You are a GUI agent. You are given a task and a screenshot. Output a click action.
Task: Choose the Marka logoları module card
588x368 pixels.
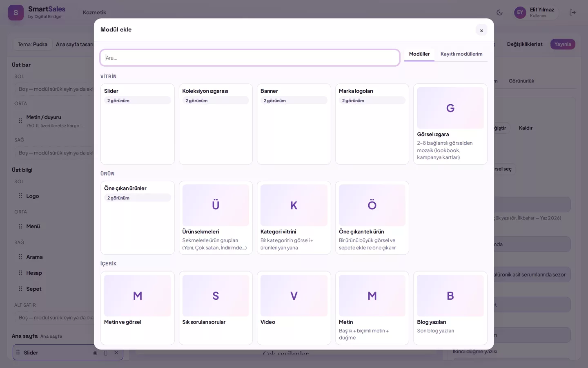click(x=372, y=124)
